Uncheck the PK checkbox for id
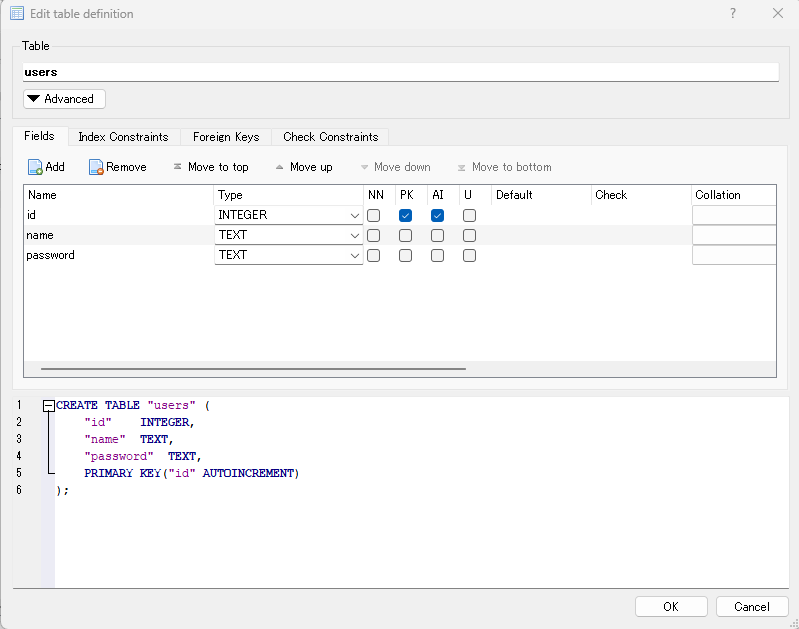The width and height of the screenshot is (799, 629). click(x=405, y=215)
